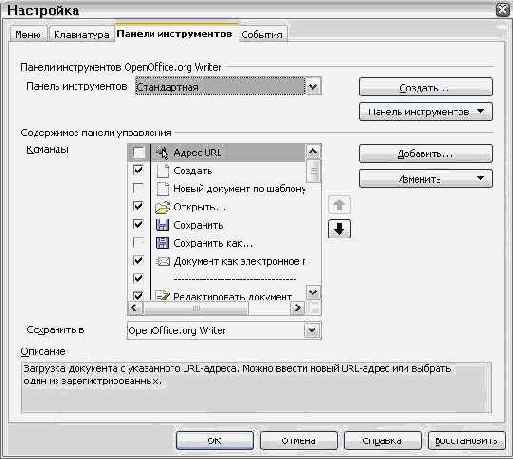Screen dimensions: 513x459
Task: Click the Добавить button
Action: [x=426, y=154]
